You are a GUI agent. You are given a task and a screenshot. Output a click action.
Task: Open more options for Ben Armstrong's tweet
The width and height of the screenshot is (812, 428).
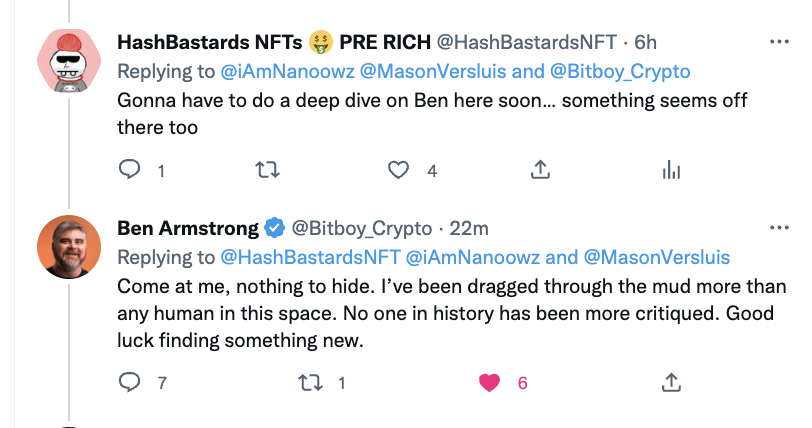click(778, 228)
